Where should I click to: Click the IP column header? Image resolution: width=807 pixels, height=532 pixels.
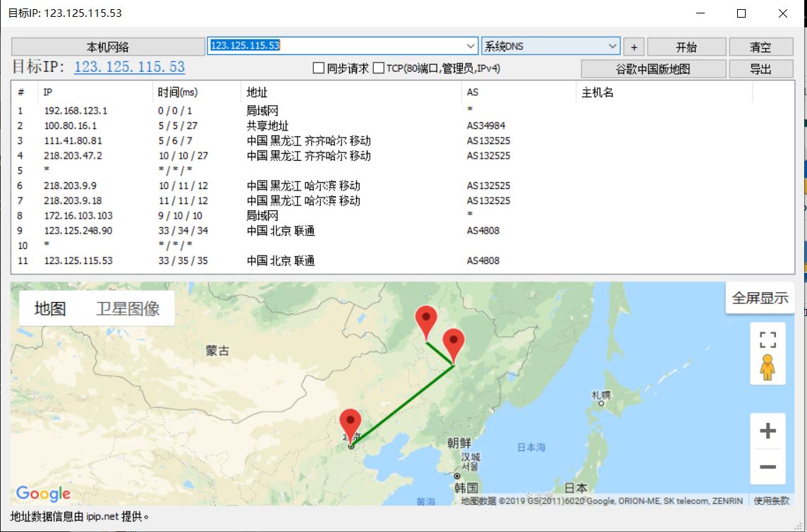(x=95, y=92)
